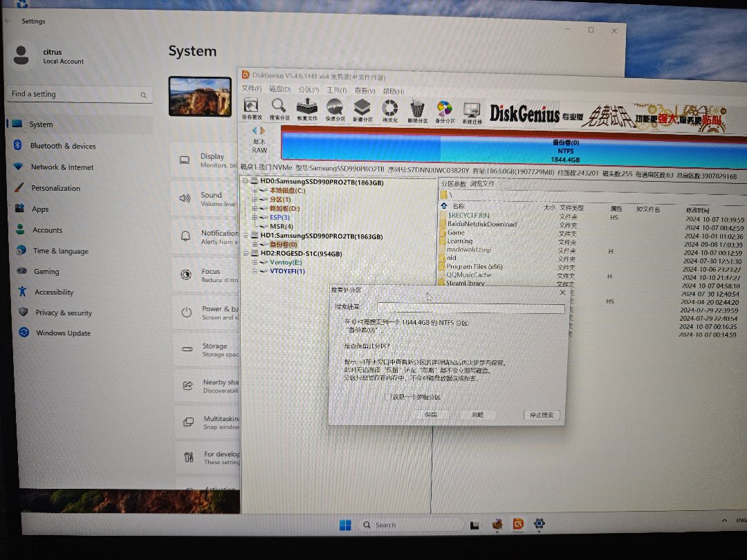Screen dimensions: 747x560
Task: Go to the previous disk with left arrow
Action: tap(255, 131)
